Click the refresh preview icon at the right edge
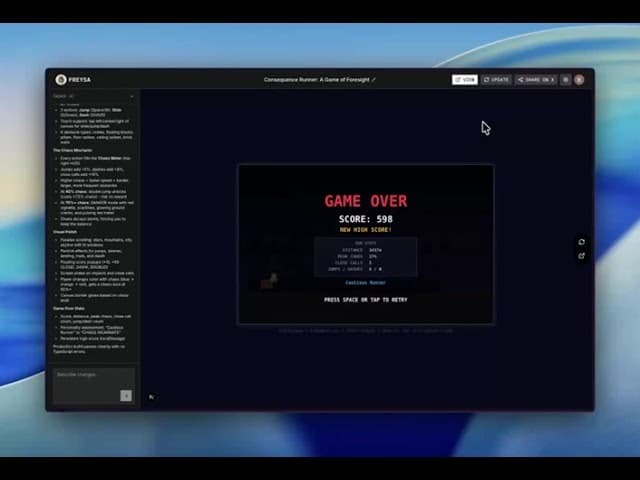Viewport: 640px width, 480px height. click(x=582, y=242)
